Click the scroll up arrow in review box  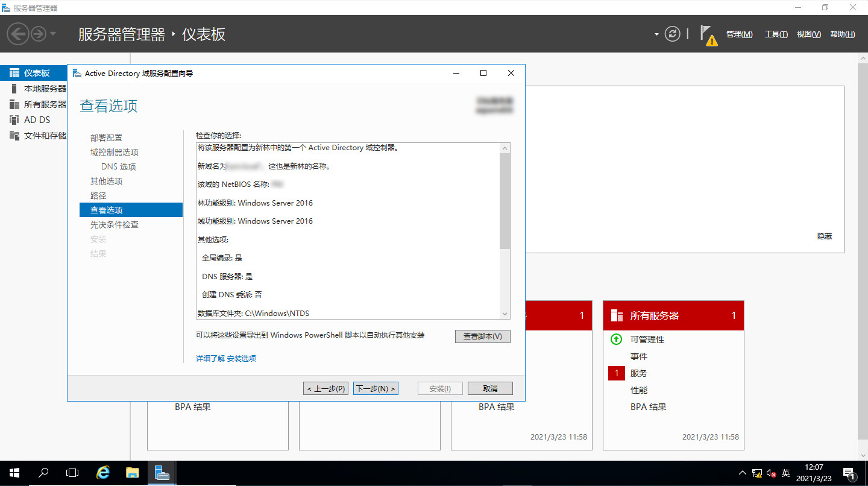point(505,148)
